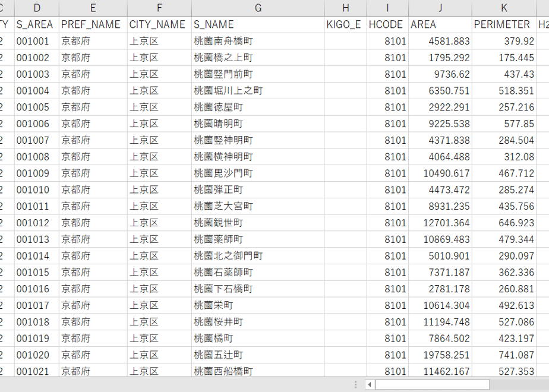Click the cell containing 桃園晴明町
This screenshot has width=549, height=392.
(258, 124)
